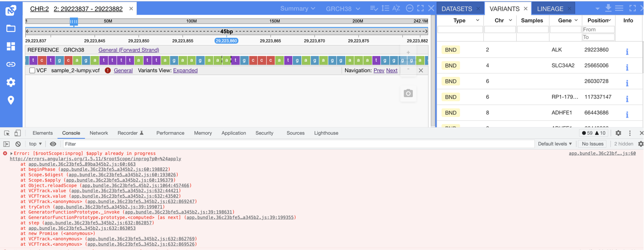
Task: Open the right panel tabs dropdown arrow
Action: [x=597, y=9]
